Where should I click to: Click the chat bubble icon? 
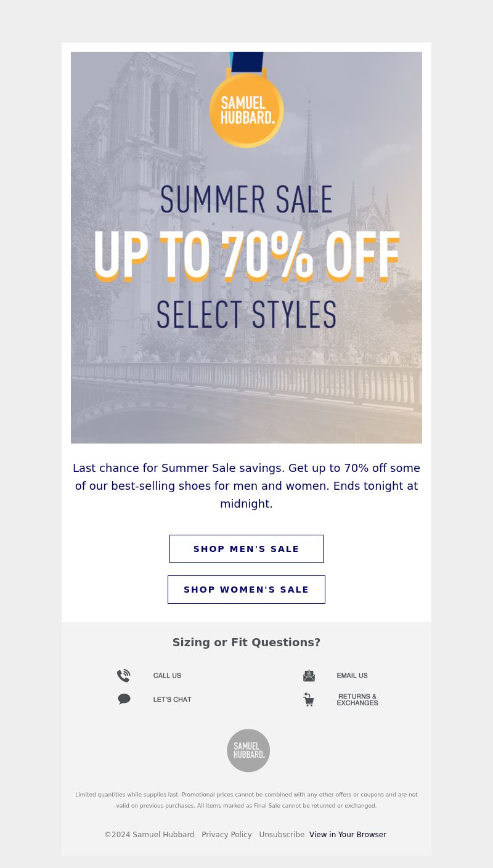[x=124, y=699]
